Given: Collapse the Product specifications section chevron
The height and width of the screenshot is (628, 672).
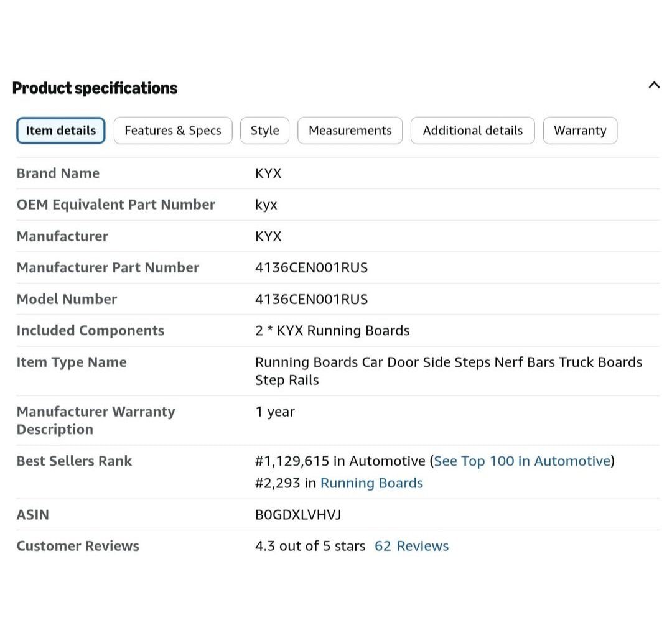Looking at the screenshot, I should click(654, 85).
